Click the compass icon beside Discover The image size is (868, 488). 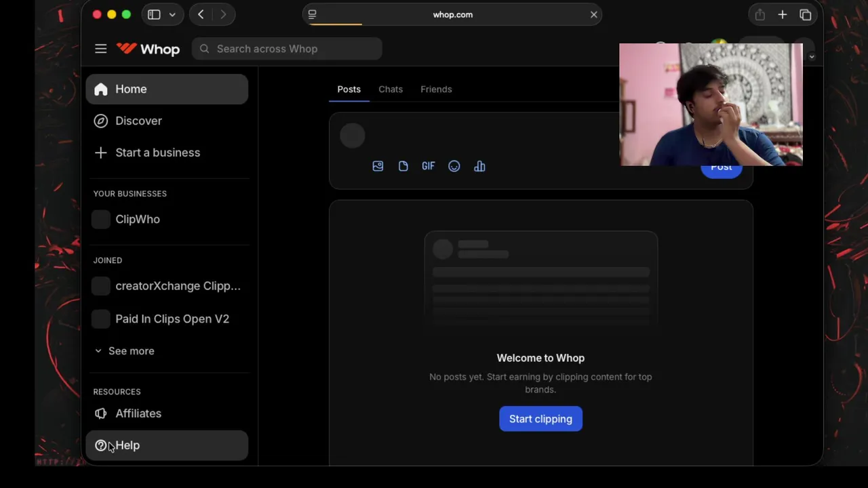[100, 121]
